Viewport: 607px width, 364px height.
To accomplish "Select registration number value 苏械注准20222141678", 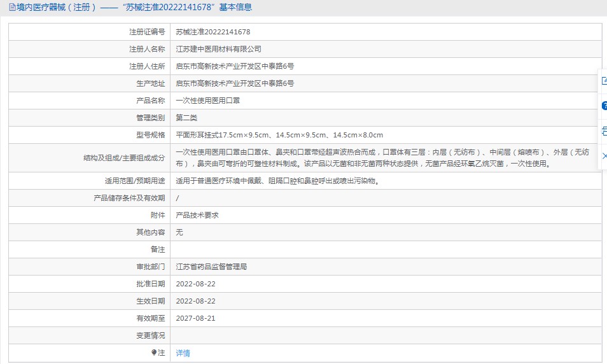I will pyautogui.click(x=213, y=32).
